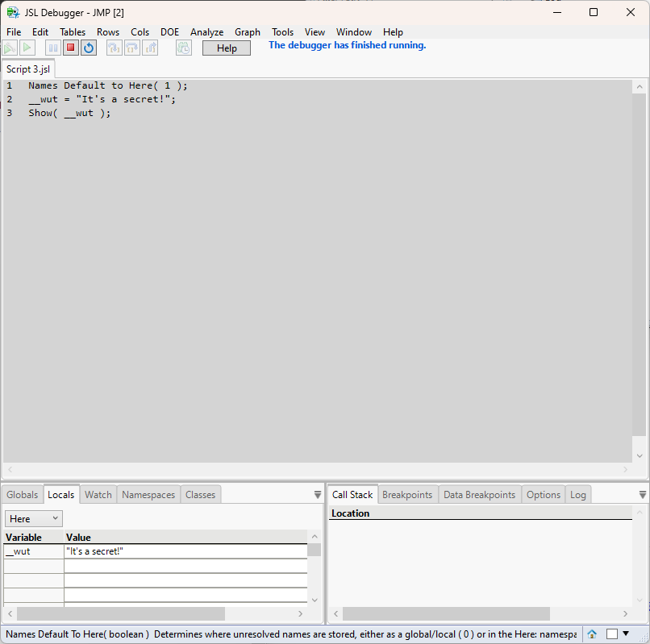Open the Here scope dropdown
Image resolution: width=650 pixels, height=644 pixels.
coord(34,518)
